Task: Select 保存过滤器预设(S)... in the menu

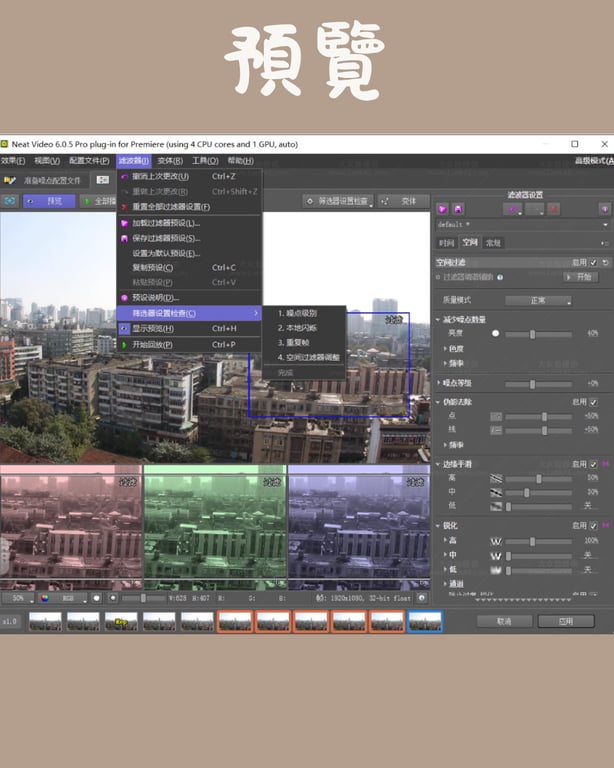Action: click(x=189, y=238)
